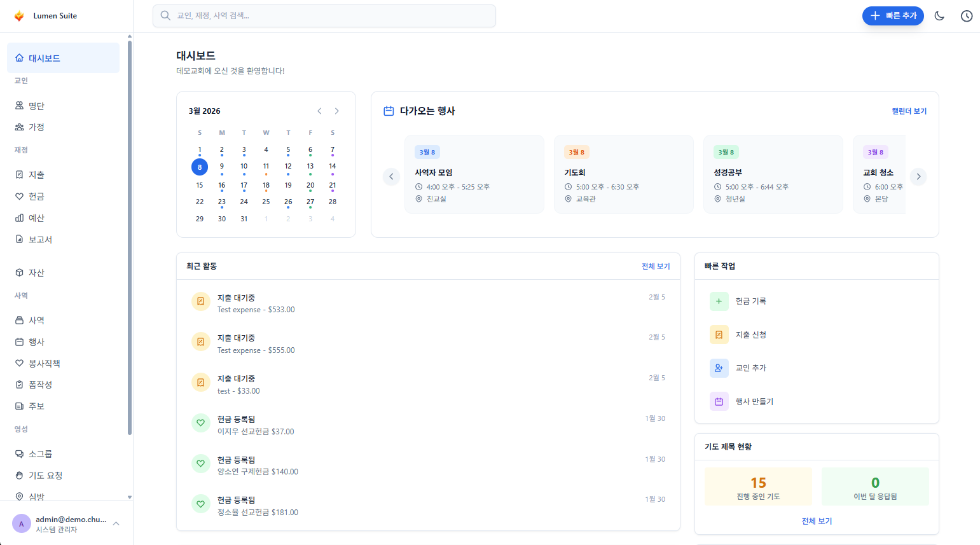This screenshot has height=545, width=980.
Task: Click the 행사 만들기 quick action icon
Action: click(x=719, y=401)
